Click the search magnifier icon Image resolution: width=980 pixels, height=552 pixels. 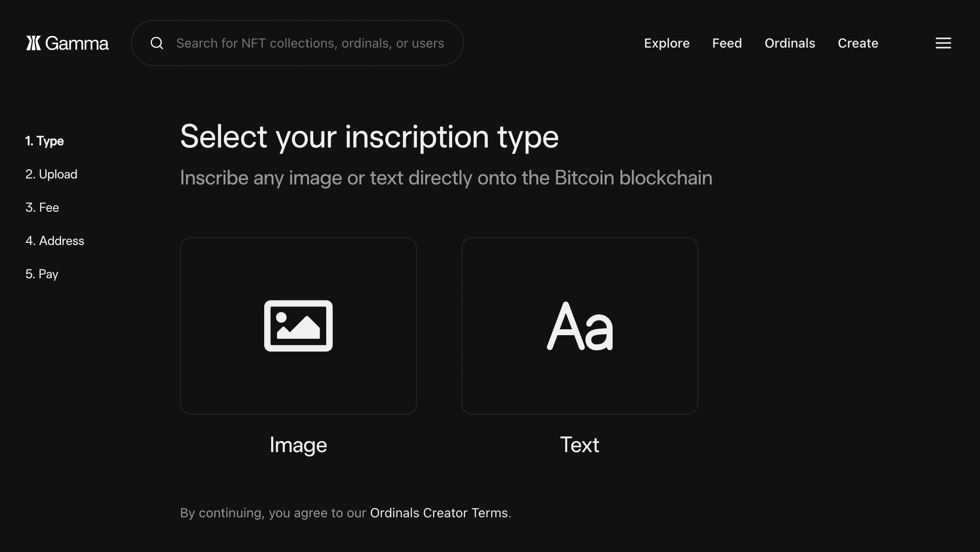point(157,43)
